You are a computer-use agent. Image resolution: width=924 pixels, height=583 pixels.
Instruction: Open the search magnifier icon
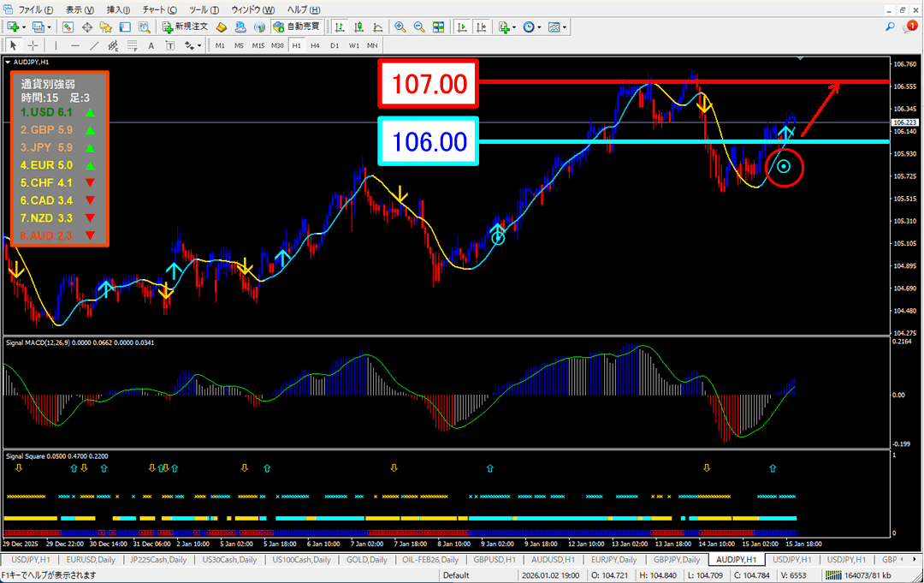(x=889, y=27)
